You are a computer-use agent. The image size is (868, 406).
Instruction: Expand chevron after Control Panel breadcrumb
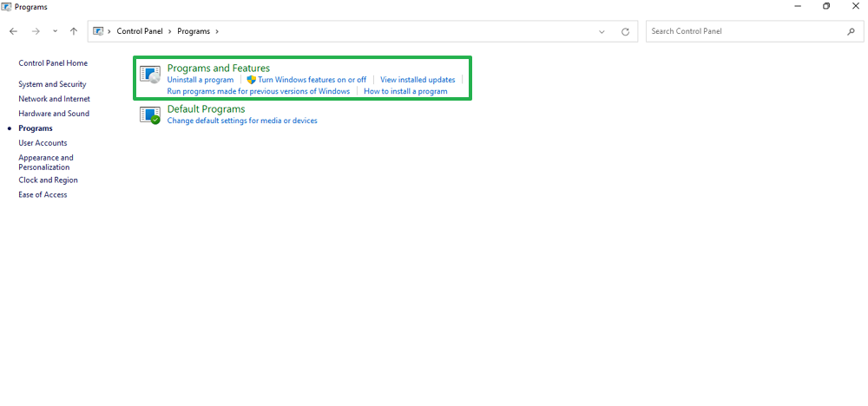point(170,31)
